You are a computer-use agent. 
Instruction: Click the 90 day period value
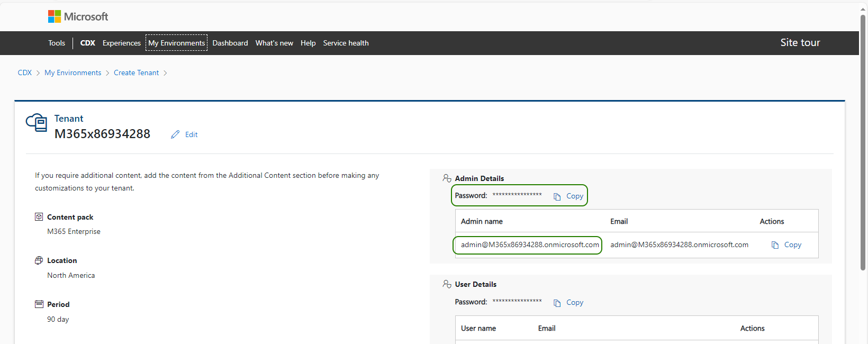pos(58,319)
